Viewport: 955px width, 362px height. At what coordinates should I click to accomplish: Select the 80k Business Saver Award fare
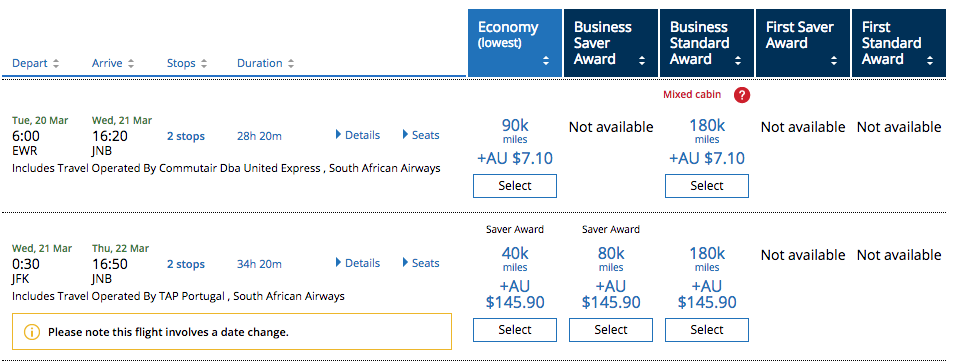point(611,330)
